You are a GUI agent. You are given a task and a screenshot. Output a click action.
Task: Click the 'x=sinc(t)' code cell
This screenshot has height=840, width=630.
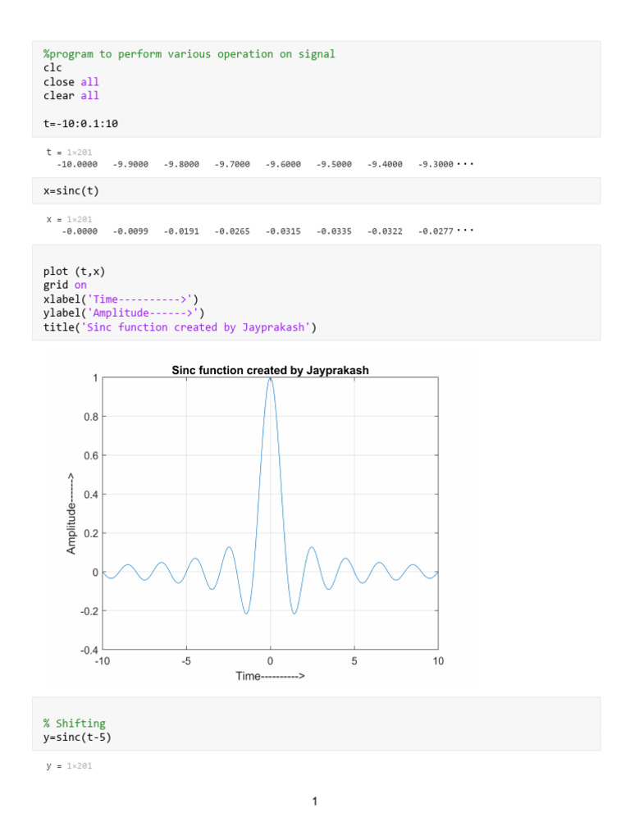tap(316, 190)
